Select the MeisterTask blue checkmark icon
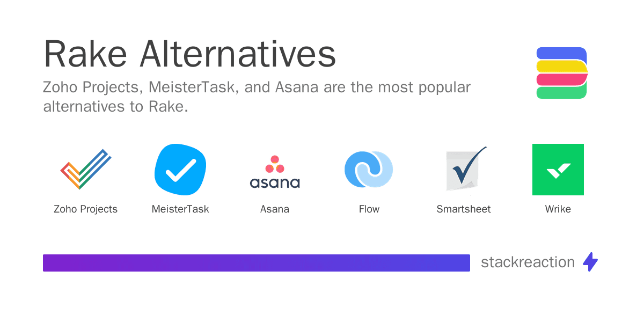This screenshot has height=322, width=644. point(180,170)
